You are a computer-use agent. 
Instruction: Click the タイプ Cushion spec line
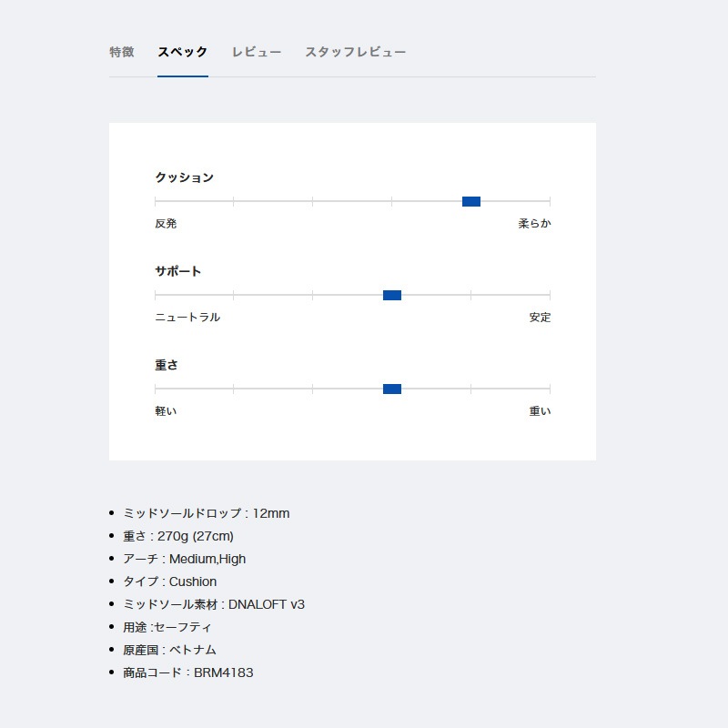point(169,581)
